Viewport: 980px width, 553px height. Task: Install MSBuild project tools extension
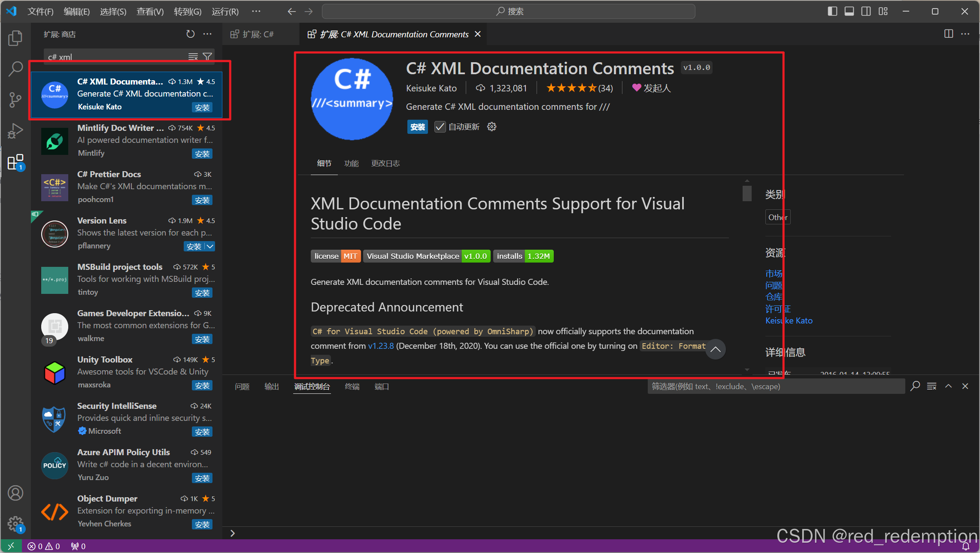202,293
